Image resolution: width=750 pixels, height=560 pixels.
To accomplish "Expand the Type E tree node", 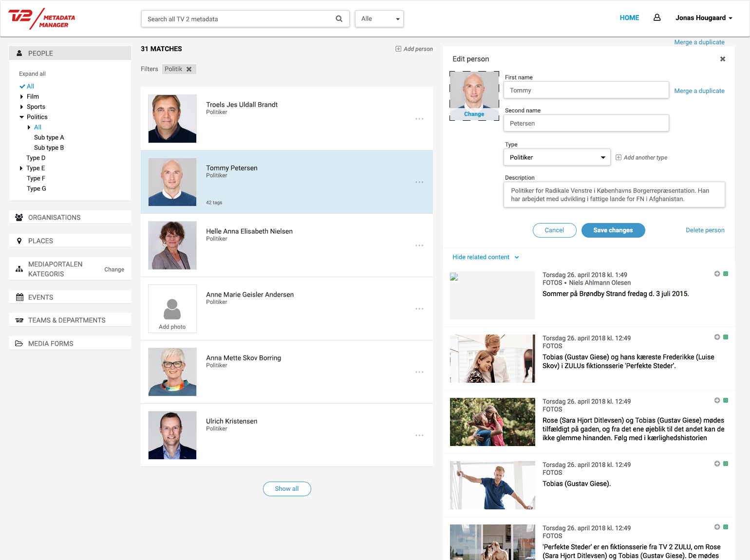I will point(21,168).
